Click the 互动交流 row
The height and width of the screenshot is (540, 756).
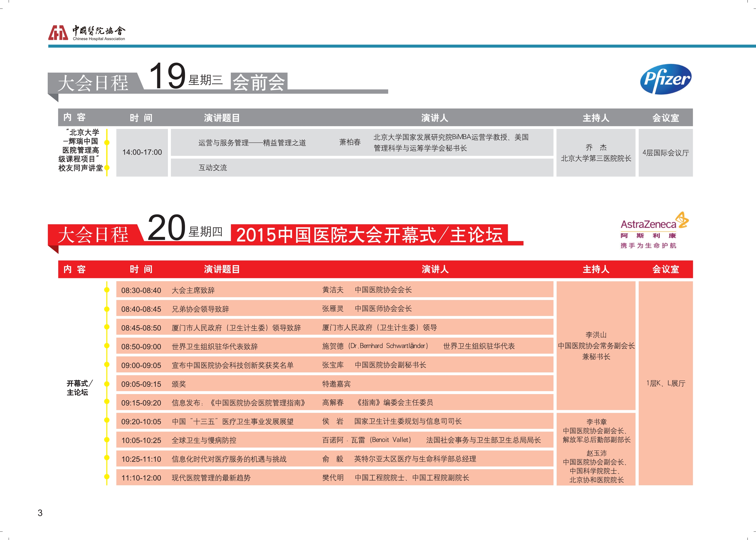(x=362, y=168)
